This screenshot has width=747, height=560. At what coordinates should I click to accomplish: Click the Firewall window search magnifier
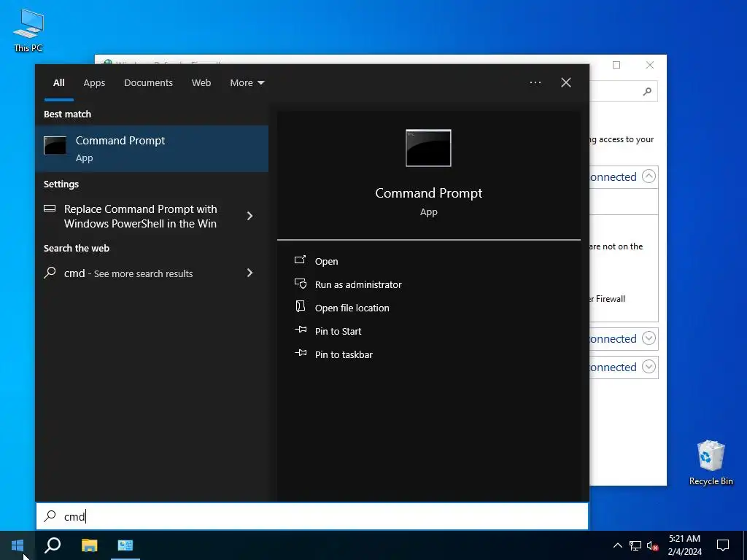(x=647, y=91)
